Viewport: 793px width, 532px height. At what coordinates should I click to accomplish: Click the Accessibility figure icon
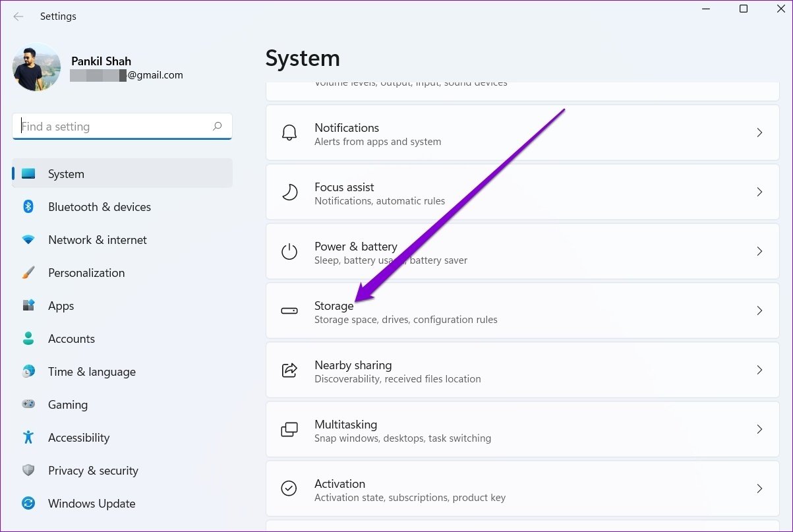pyautogui.click(x=28, y=438)
